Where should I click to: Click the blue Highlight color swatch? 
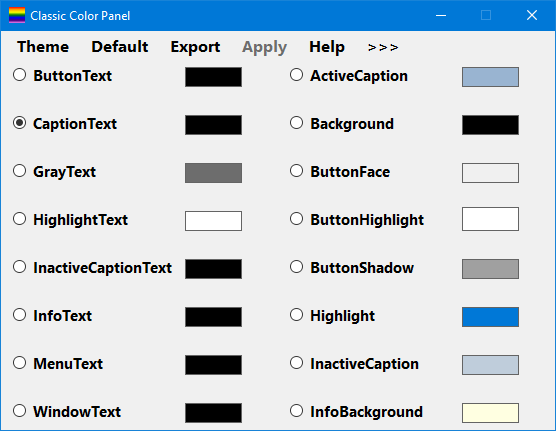pos(490,317)
